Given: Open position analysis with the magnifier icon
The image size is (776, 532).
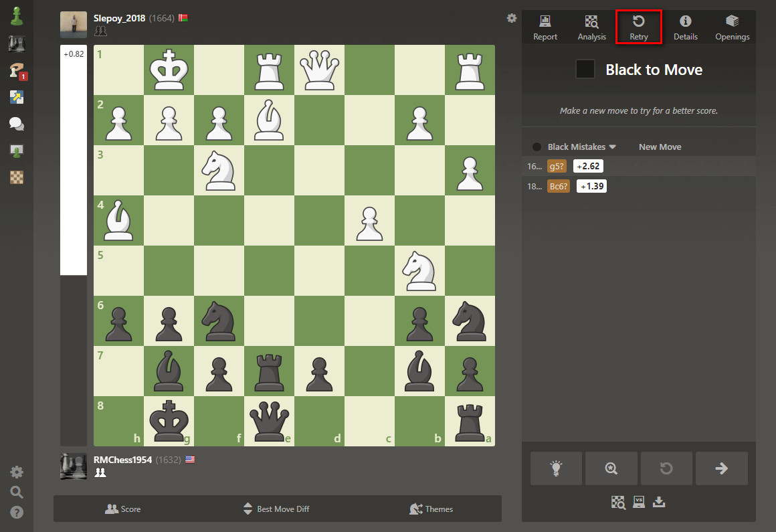Looking at the screenshot, I should pos(611,468).
